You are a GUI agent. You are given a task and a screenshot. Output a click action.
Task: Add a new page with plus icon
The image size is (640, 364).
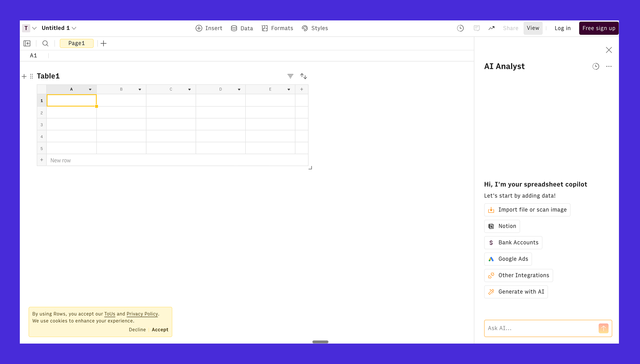(x=103, y=43)
